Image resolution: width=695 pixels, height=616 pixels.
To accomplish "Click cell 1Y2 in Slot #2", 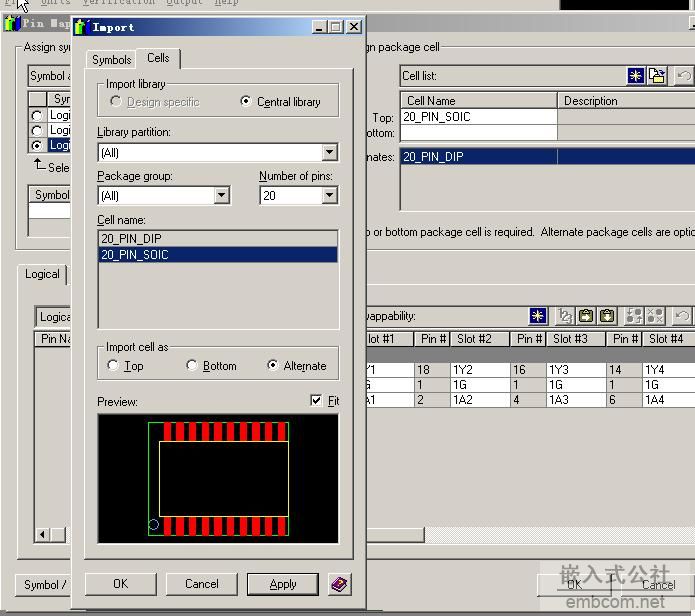I will coord(480,370).
